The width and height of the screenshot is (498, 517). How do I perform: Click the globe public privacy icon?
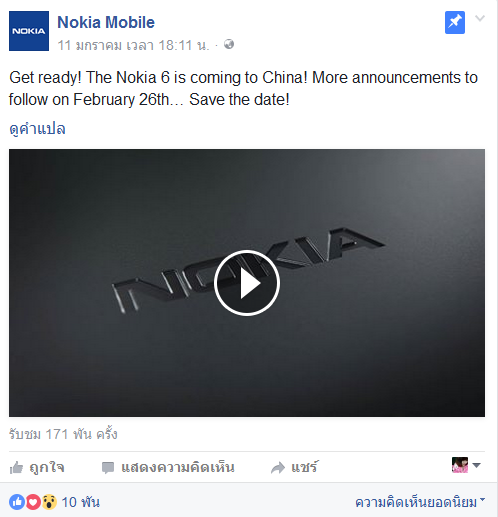click(x=229, y=44)
